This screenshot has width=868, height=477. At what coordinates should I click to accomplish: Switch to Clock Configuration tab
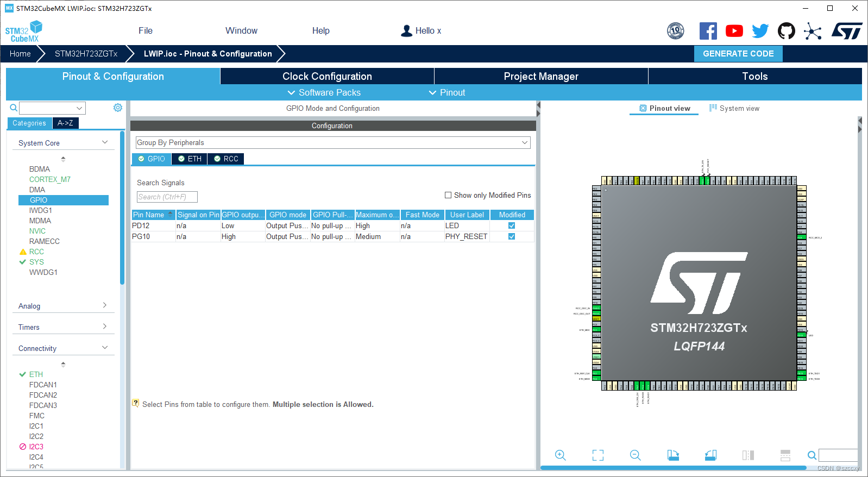pos(327,76)
